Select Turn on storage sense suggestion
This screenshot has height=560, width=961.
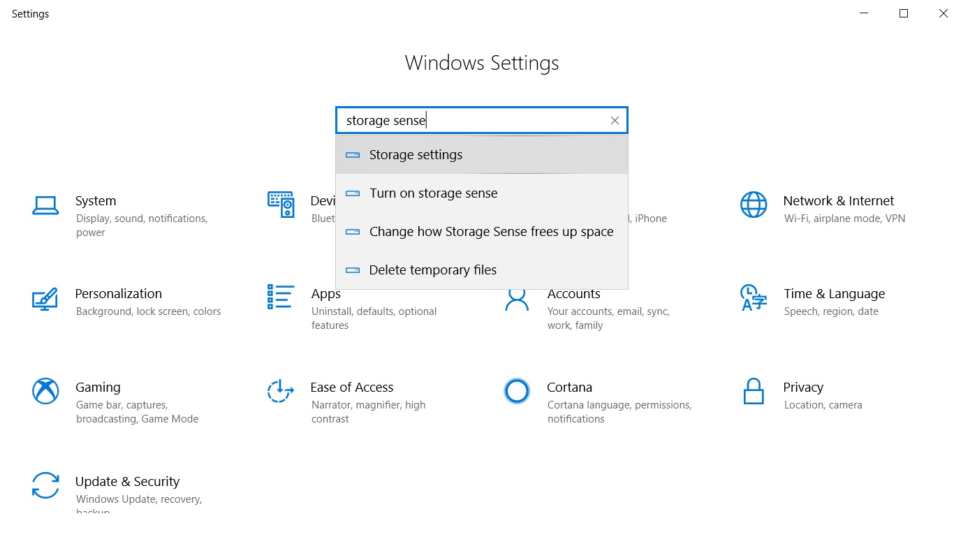click(482, 193)
